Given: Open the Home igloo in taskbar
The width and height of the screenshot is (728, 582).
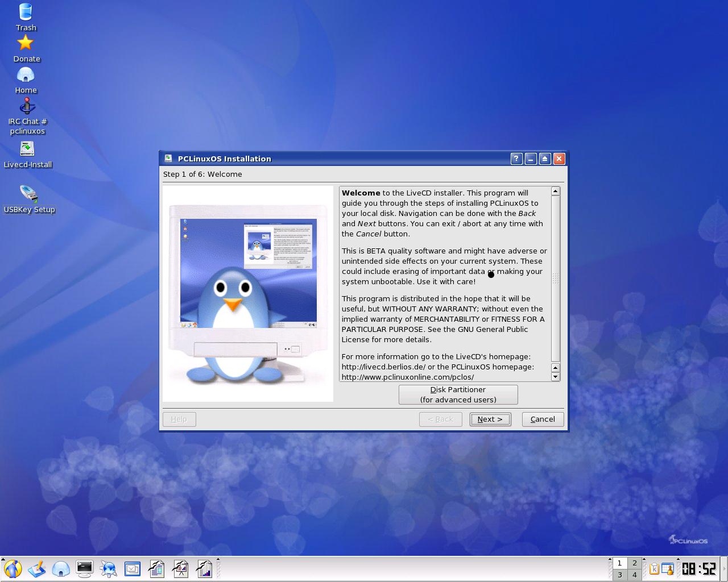Looking at the screenshot, I should coord(61,569).
